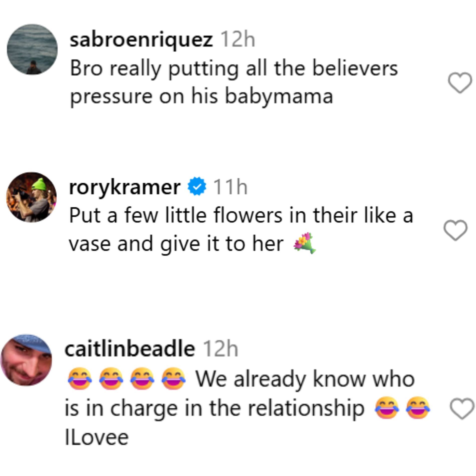Tap the heart on rorykramer's comment
The height and width of the screenshot is (476, 476).
click(x=455, y=230)
